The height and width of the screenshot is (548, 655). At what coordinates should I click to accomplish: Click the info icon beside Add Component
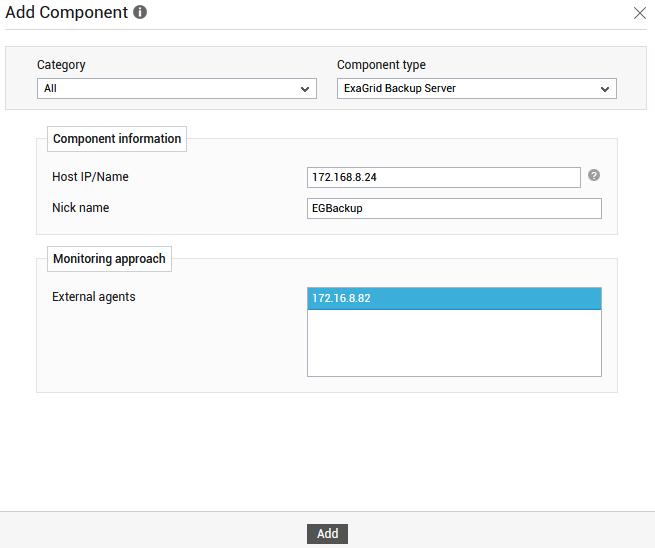(x=140, y=12)
